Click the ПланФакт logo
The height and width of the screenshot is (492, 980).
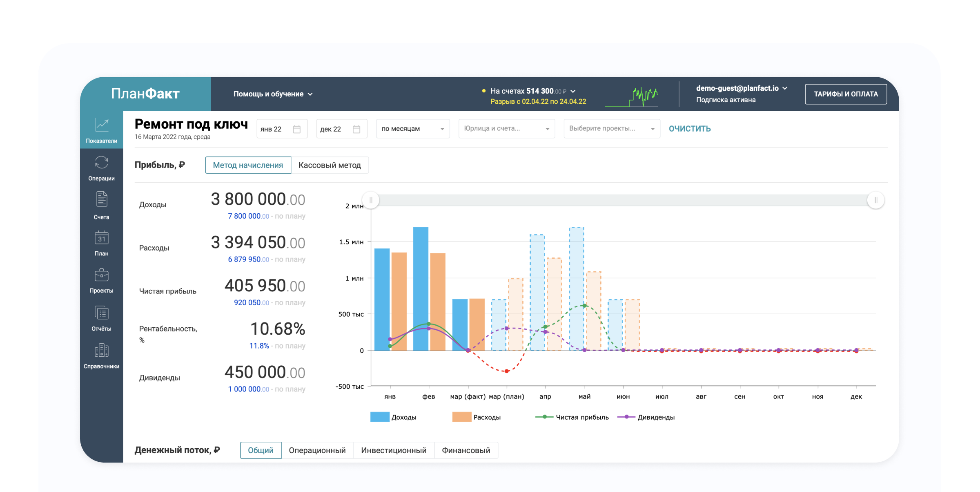tap(145, 94)
